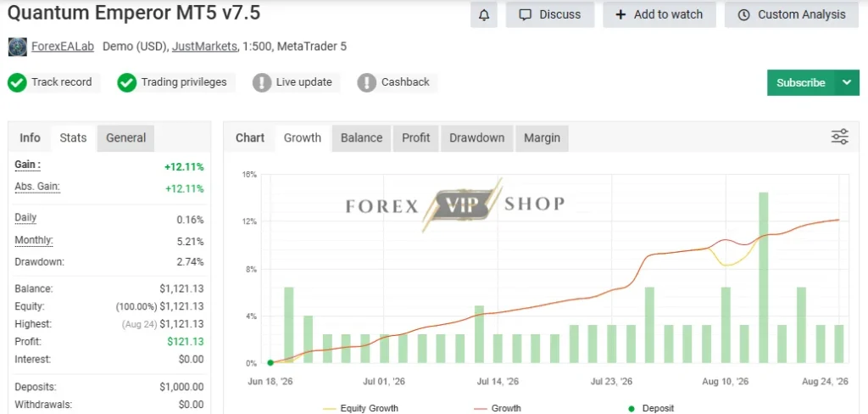Click the notification bell icon

pyautogui.click(x=484, y=15)
